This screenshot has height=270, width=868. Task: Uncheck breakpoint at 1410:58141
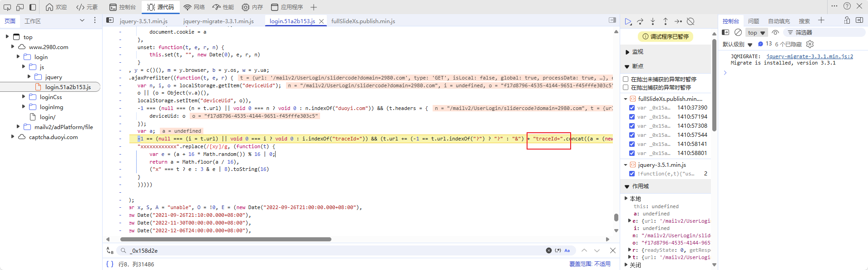632,144
